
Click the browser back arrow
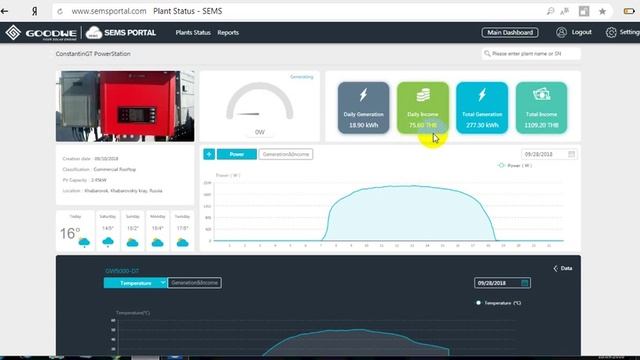coord(5,11)
